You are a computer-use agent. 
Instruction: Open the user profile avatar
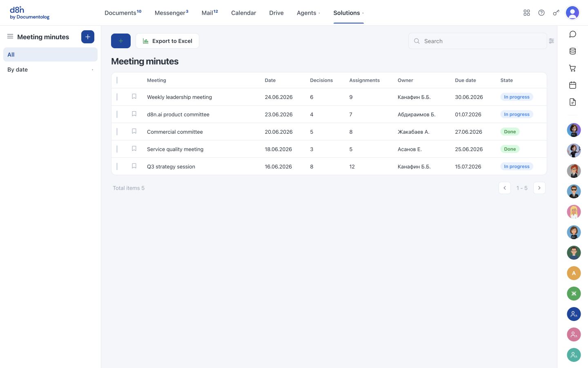572,13
